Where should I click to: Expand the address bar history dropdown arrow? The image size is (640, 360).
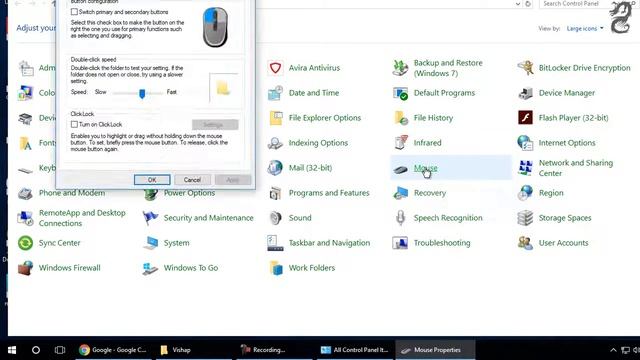(518, 4)
